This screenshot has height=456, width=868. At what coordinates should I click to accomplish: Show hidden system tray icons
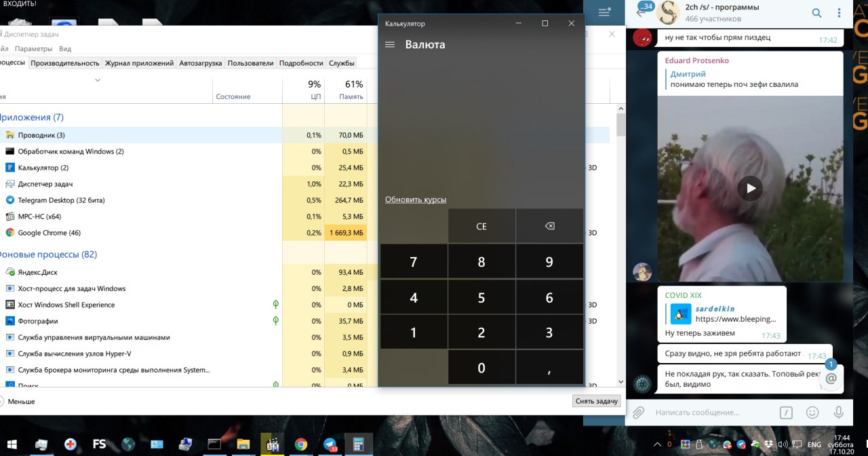(656, 445)
